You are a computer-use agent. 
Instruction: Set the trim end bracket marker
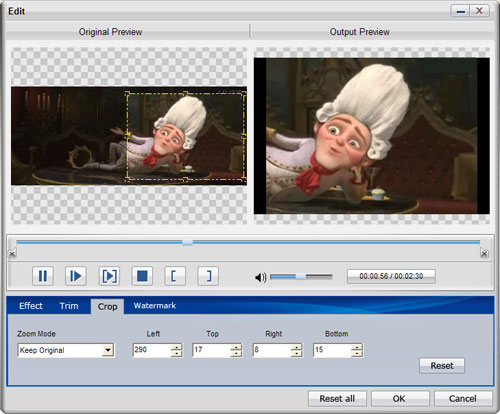pos(208,276)
